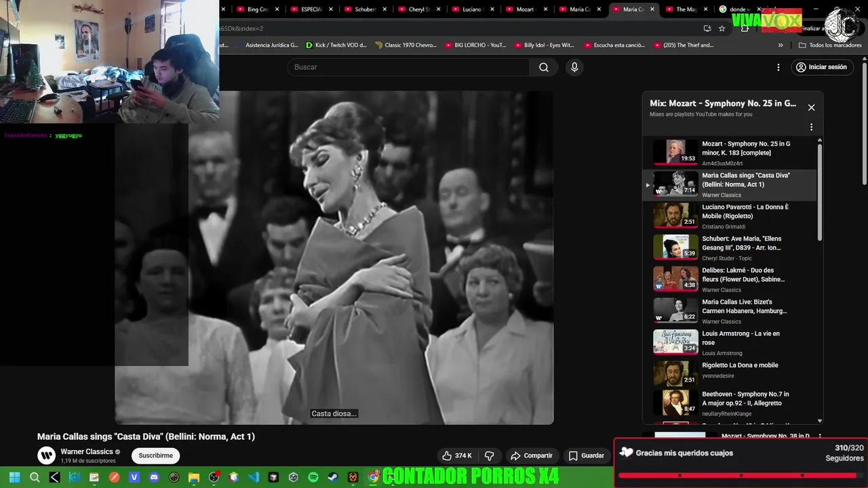Play Schubert Ave Maria playlist item
This screenshot has height=488, width=868.
tap(730, 247)
